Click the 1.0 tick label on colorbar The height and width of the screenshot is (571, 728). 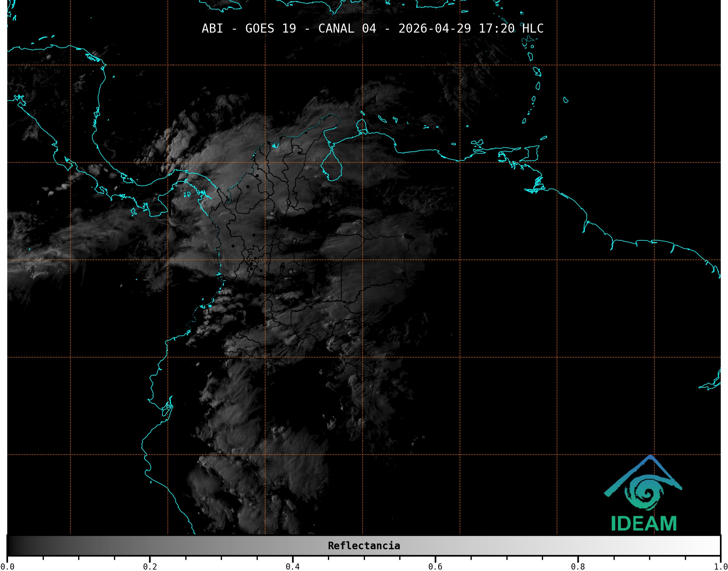click(720, 566)
